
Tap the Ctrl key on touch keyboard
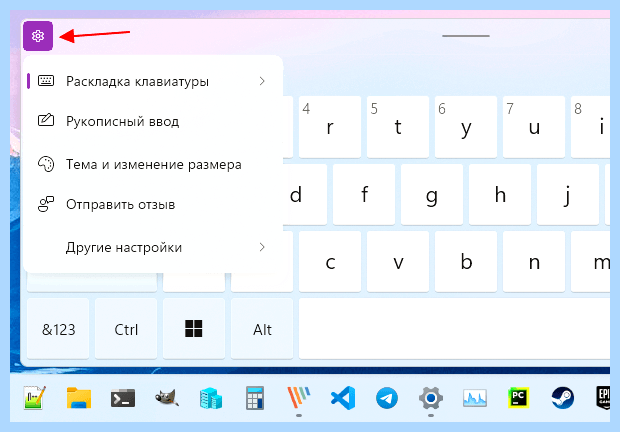pyautogui.click(x=126, y=329)
